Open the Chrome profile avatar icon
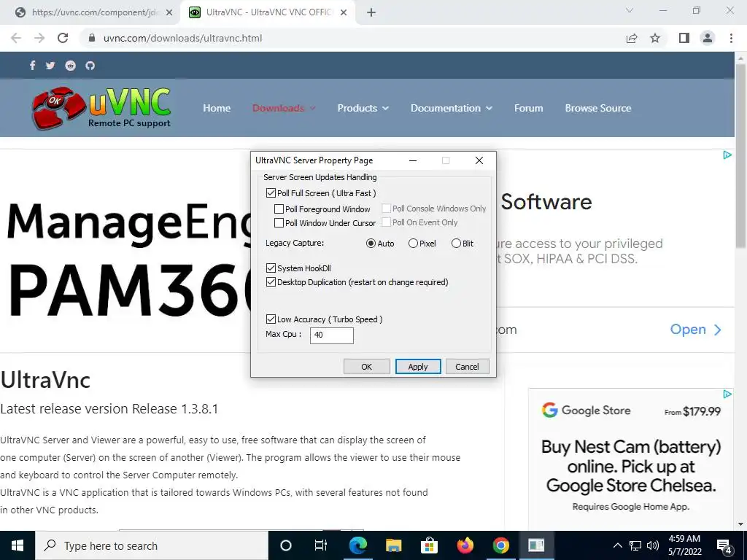Viewport: 747px width, 560px height. [708, 38]
